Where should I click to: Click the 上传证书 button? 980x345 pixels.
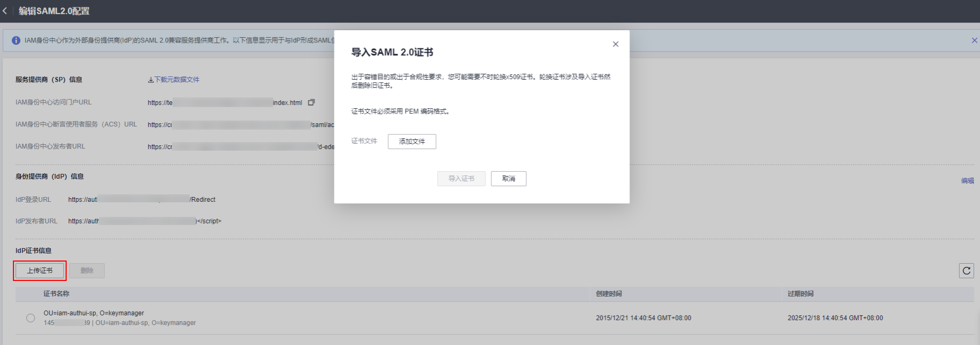click(x=40, y=271)
